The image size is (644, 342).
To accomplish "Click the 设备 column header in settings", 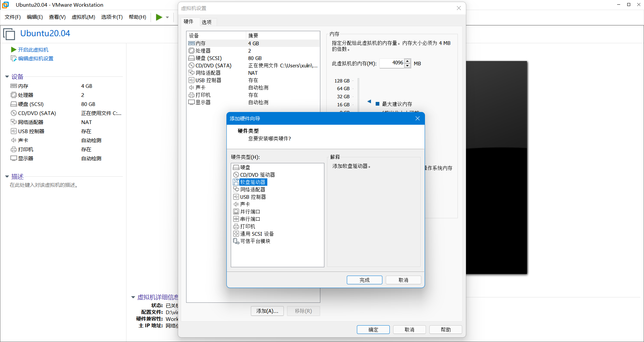I will [216, 36].
